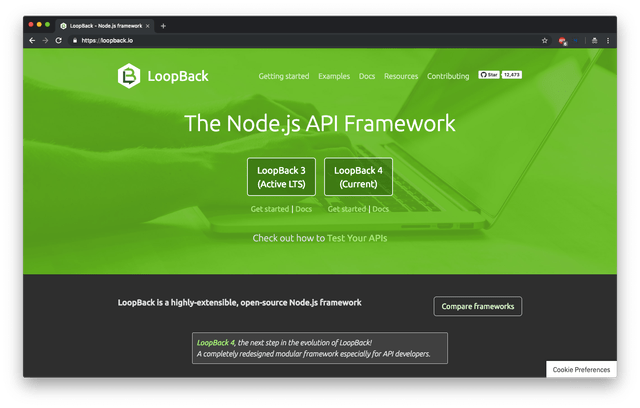Choose the LoopBack 3 (Active LTS) button
This screenshot has width=640, height=408.
click(x=281, y=177)
